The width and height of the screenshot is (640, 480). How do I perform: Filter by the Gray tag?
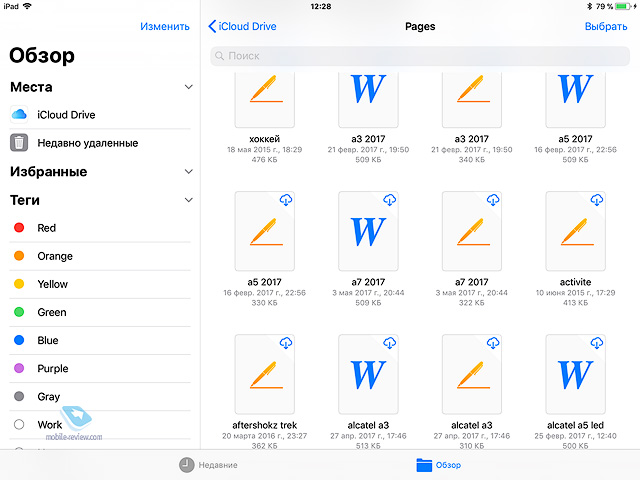tap(100, 397)
